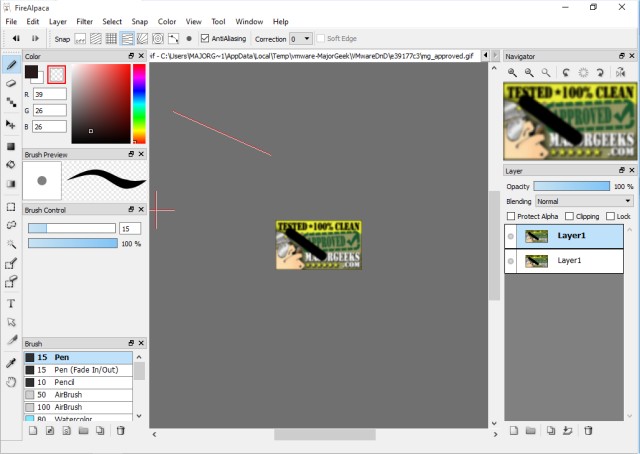
Task: Undock the Layer panel
Action: coord(622,170)
